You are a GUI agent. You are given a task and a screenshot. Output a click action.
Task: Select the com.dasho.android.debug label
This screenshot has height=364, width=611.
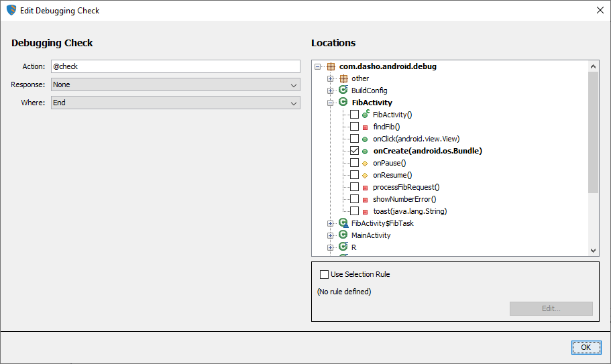click(x=388, y=66)
